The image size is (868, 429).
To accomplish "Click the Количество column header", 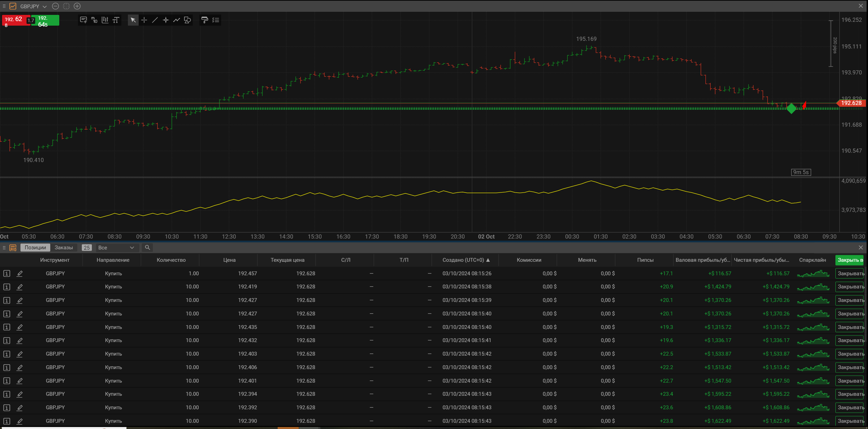I will tap(171, 260).
